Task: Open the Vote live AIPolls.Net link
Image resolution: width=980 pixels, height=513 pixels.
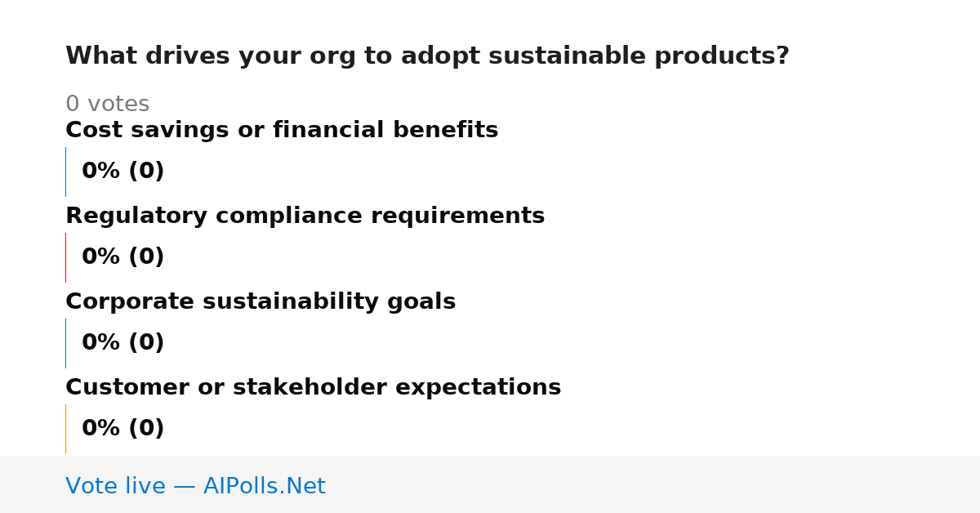Action: [195, 486]
